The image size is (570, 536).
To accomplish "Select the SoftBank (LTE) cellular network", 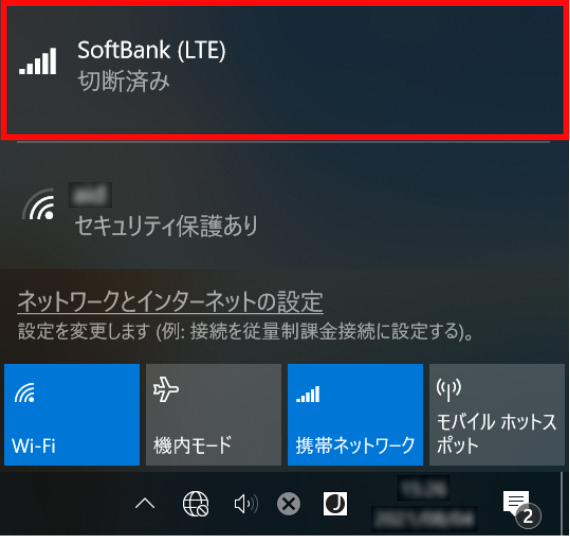I will click(285, 71).
